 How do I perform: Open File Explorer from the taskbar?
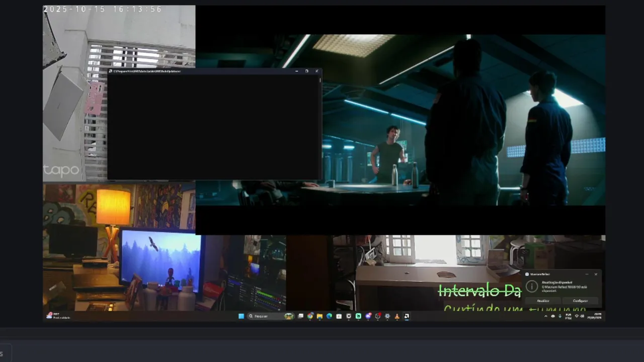[319, 316]
